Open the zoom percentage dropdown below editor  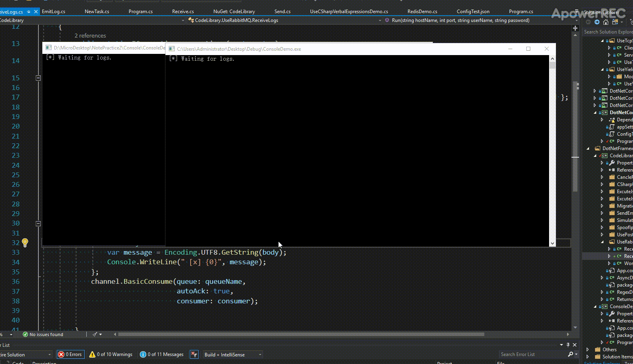10,334
